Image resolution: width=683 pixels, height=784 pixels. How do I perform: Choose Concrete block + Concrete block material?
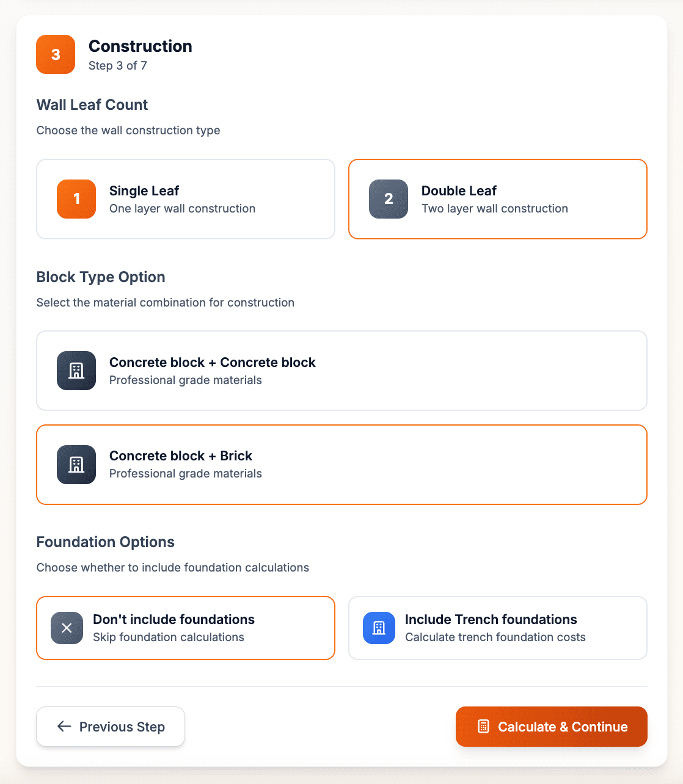click(x=341, y=371)
